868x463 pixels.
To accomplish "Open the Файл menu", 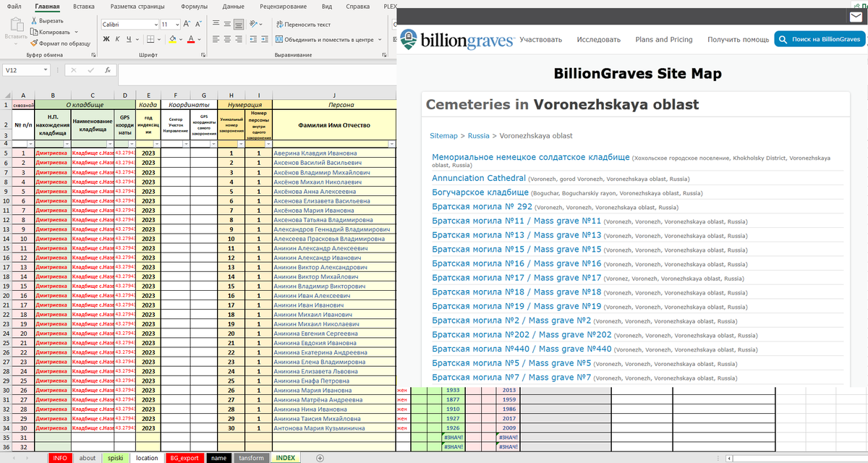I will click(x=14, y=7).
